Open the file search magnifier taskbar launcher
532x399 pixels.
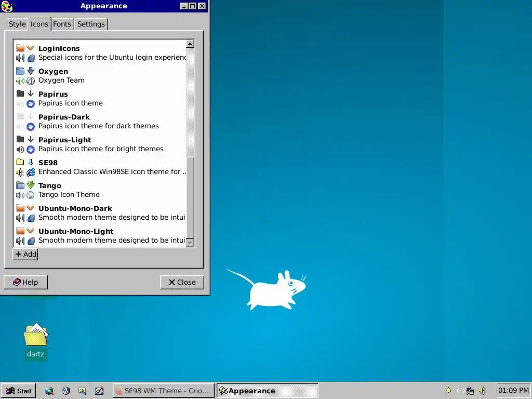point(83,391)
